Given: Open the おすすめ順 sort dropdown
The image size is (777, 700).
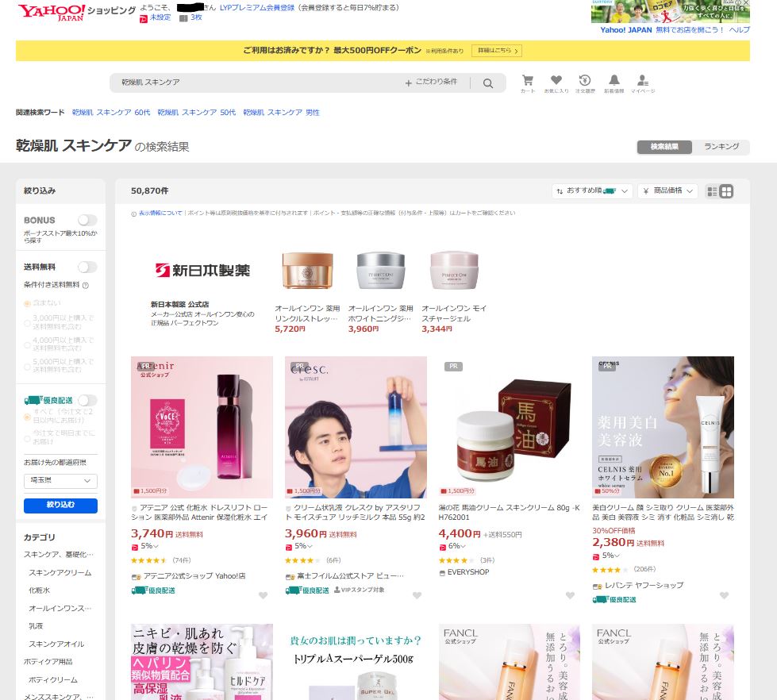Looking at the screenshot, I should [592, 191].
